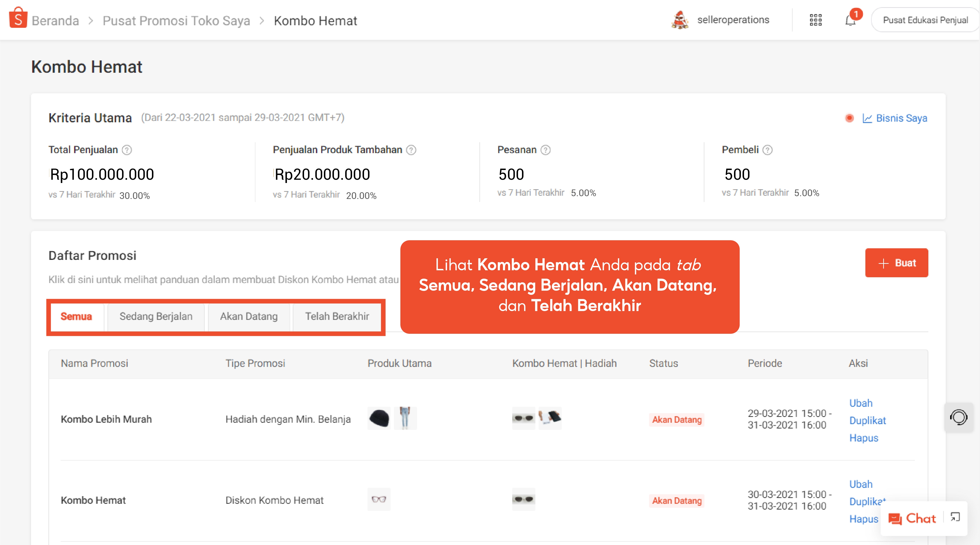The height and width of the screenshot is (545, 980).
Task: Switch to the Telah Berakhir tab
Action: pyautogui.click(x=337, y=316)
